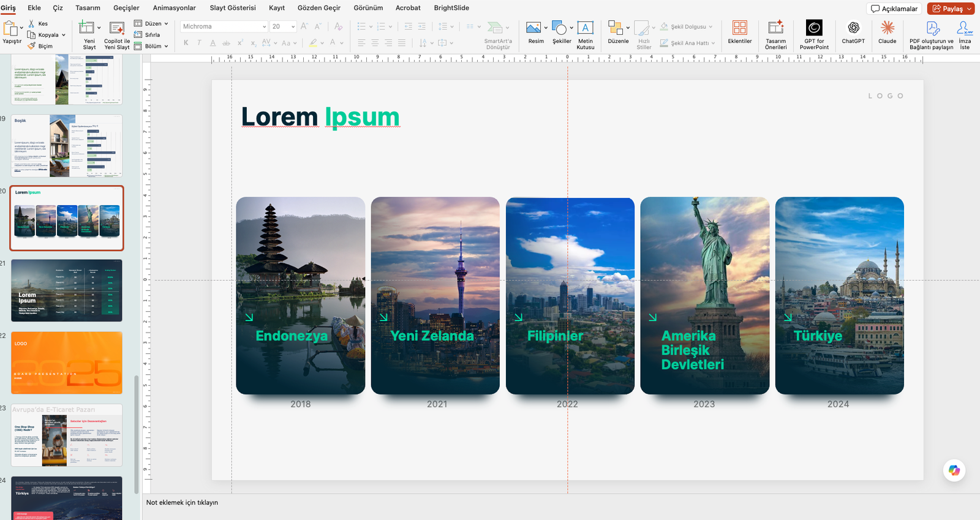Toggle italic (T) formatting

coord(199,43)
